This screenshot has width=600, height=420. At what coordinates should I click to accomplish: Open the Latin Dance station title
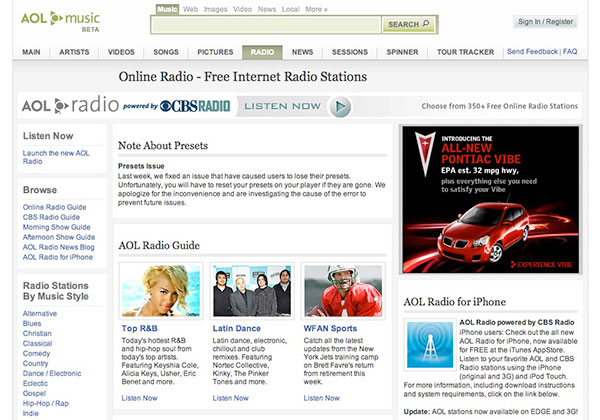pos(236,328)
